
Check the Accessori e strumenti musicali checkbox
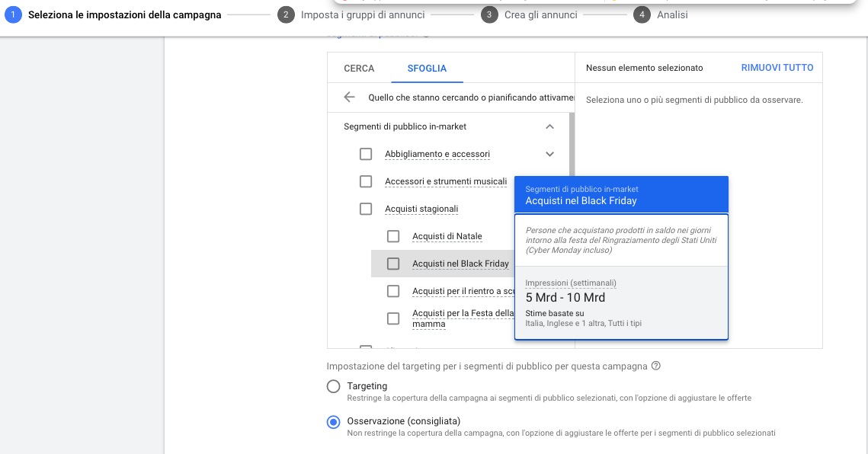coord(366,181)
